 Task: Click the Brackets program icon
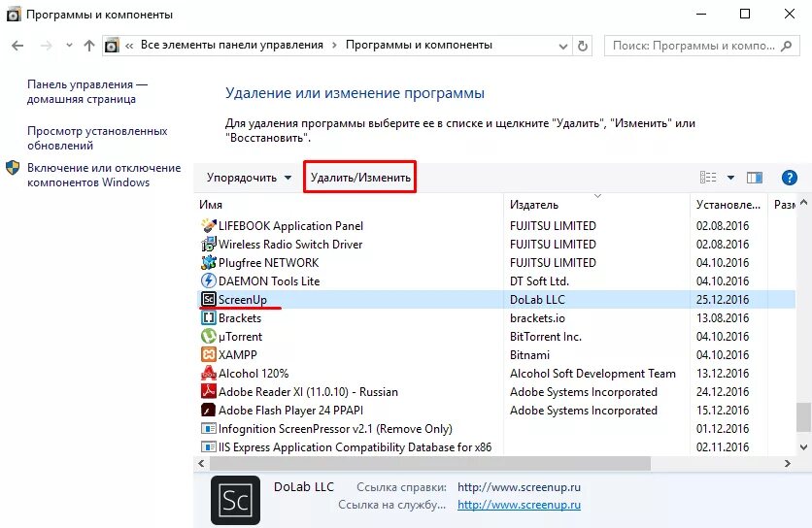[208, 317]
